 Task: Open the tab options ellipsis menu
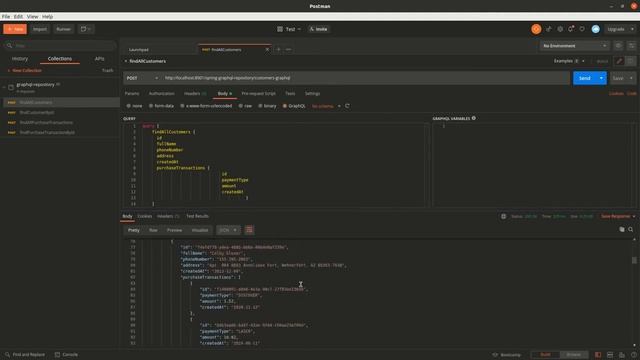pyautogui.click(x=288, y=49)
